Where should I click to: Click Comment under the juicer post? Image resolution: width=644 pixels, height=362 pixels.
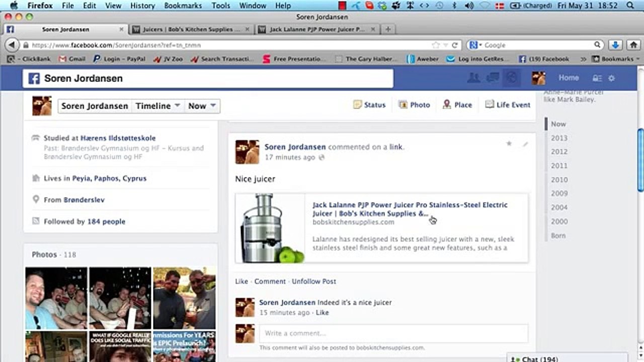click(x=270, y=282)
